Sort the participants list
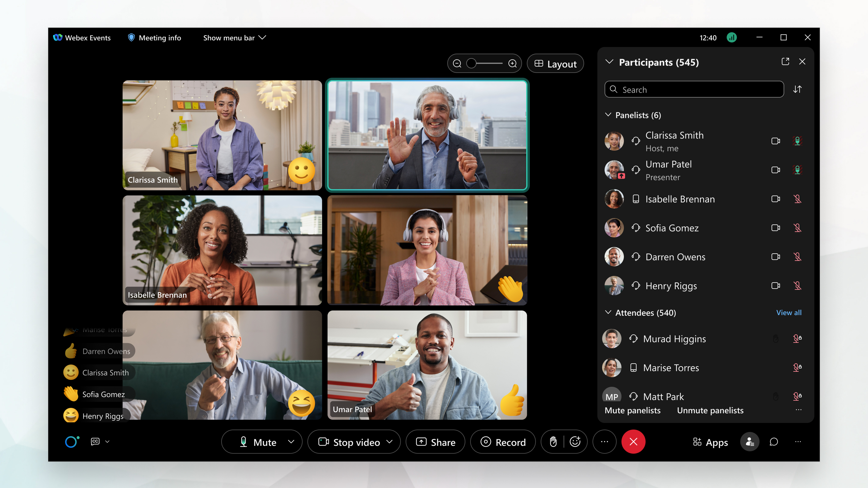This screenshot has width=868, height=488. point(797,89)
